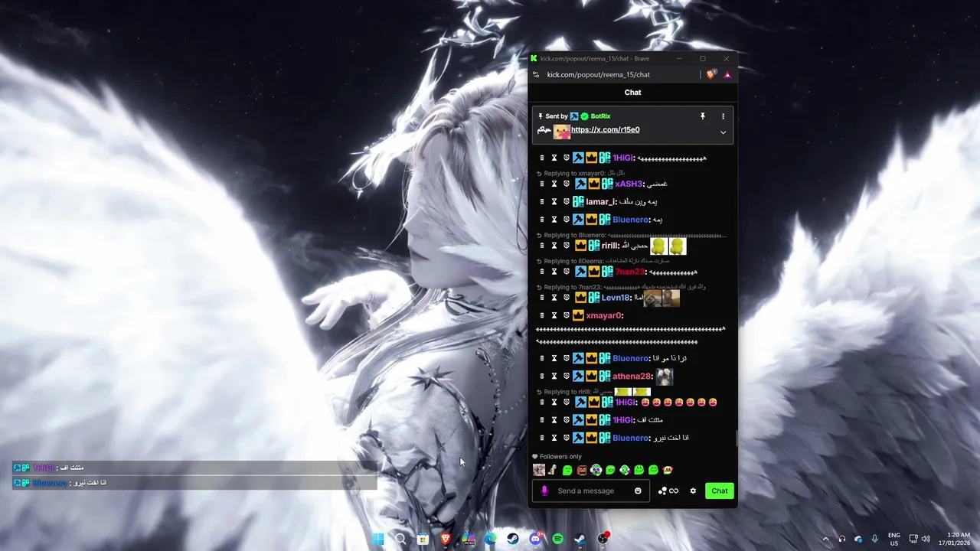Toggle microphone icon in system tray
Screen dimensions: 980x551
click(874, 539)
